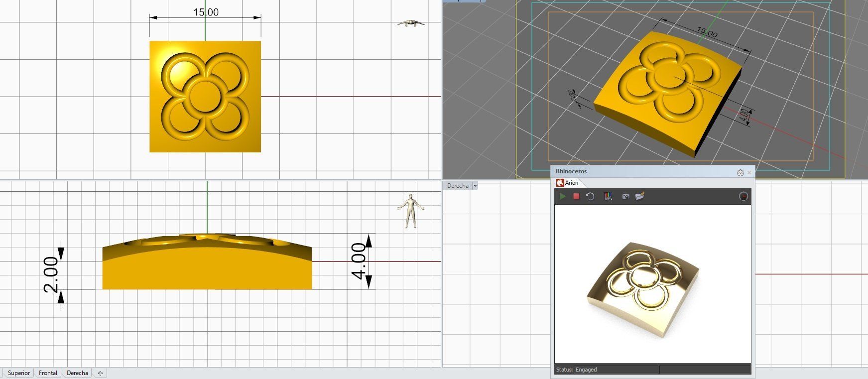
Task: Close the Rhinoceros render panel
Action: pos(749,172)
